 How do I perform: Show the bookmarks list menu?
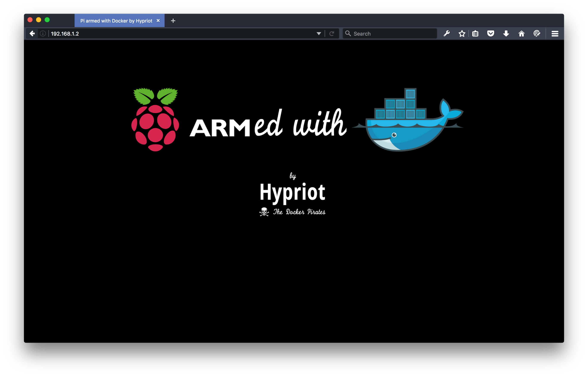(x=475, y=33)
